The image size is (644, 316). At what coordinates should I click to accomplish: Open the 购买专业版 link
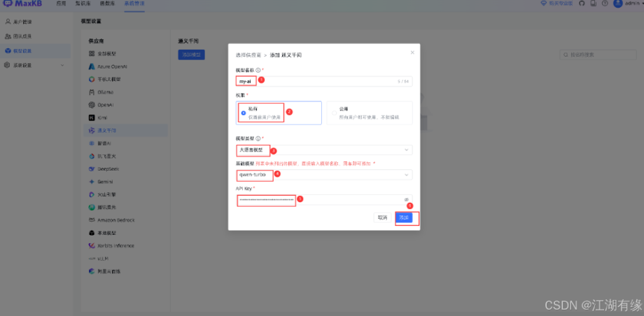tap(557, 3)
